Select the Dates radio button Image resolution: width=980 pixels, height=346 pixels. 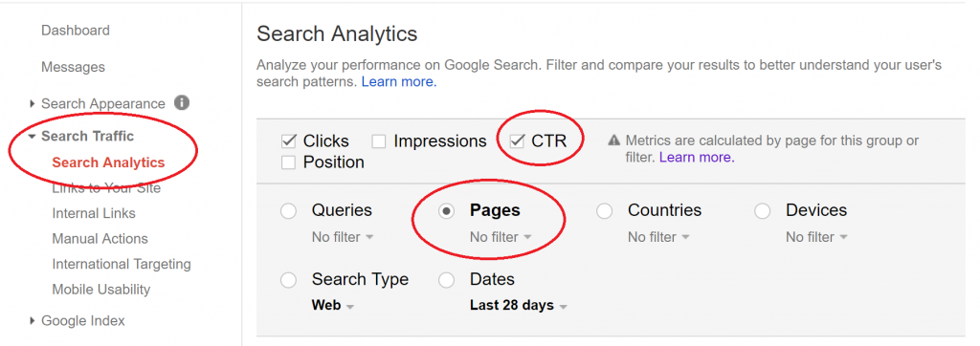[446, 280]
